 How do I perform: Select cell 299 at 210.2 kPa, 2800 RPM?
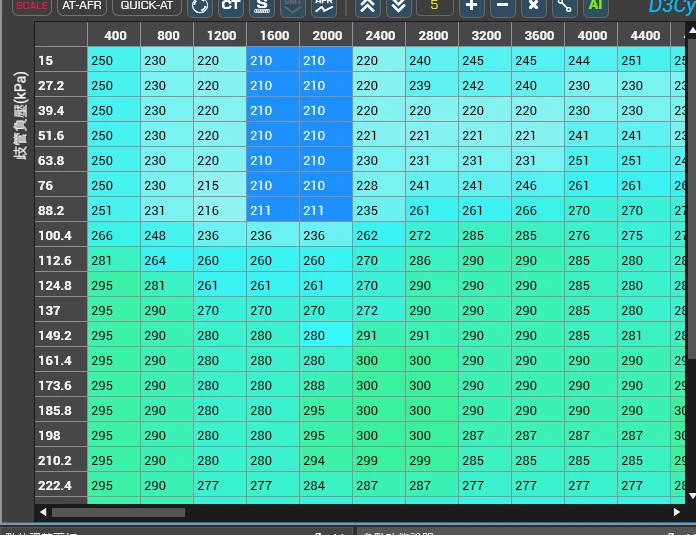432,460
